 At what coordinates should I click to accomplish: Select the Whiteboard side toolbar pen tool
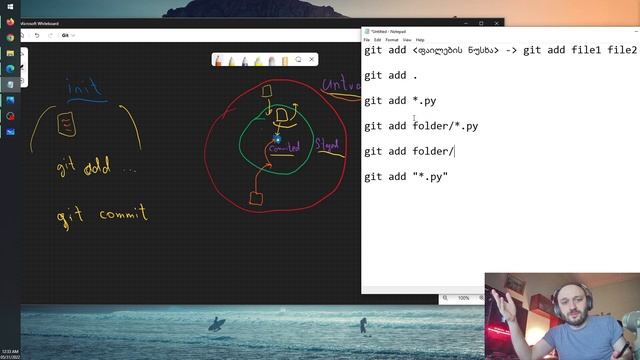pyautogui.click(x=23, y=67)
